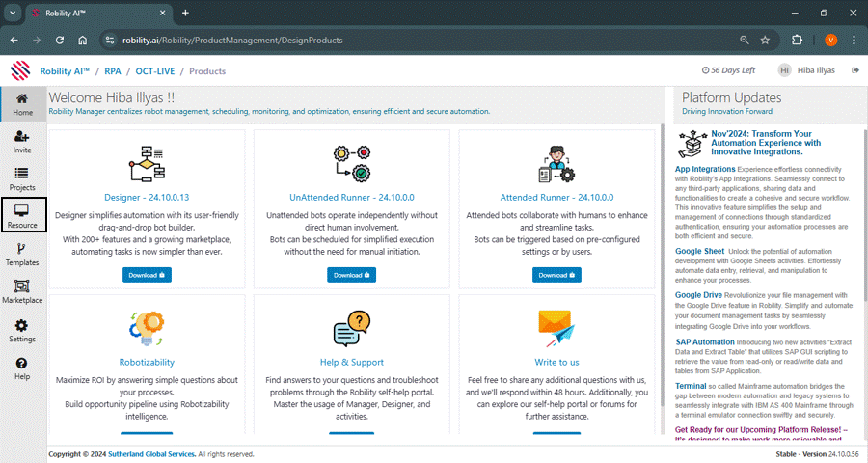The image size is (868, 463).
Task: Click the Welcome Hiba Illyas heading
Action: pyautogui.click(x=111, y=98)
